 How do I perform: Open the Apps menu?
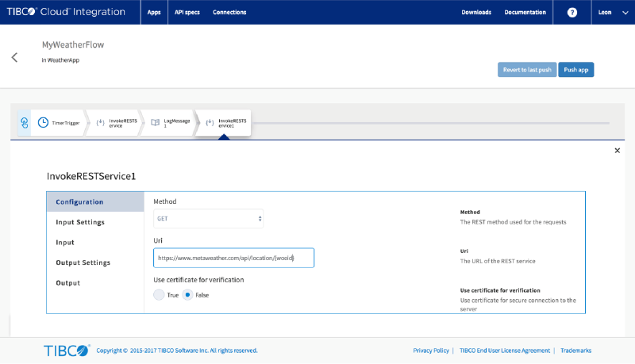pyautogui.click(x=154, y=12)
